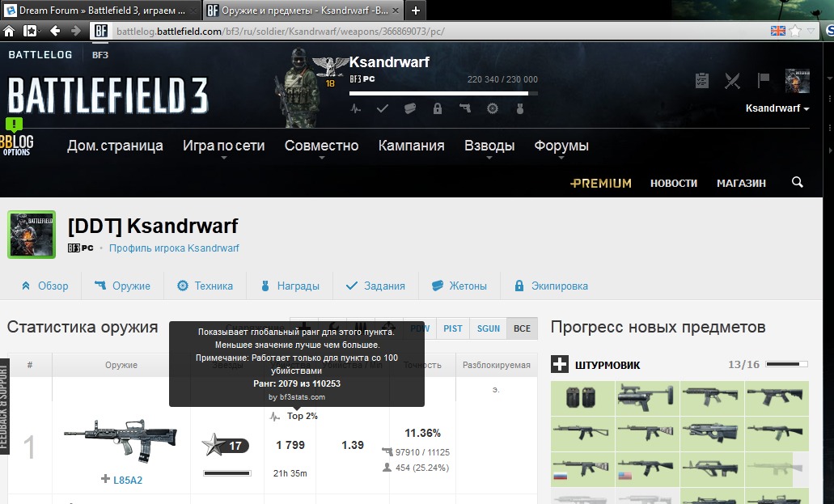Click the L85A2 service star progress bar
Image resolution: width=834 pixels, height=504 pixels.
[x=227, y=472]
